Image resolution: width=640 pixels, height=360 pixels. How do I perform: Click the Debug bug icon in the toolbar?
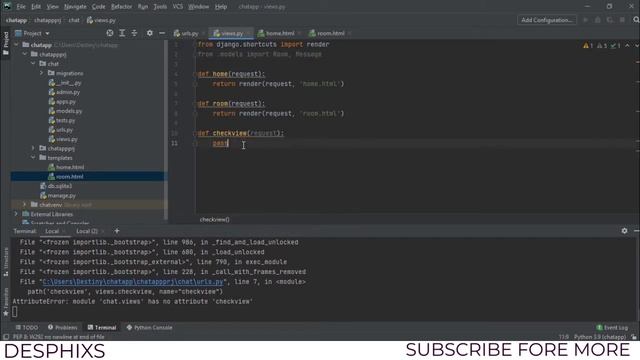point(598,20)
